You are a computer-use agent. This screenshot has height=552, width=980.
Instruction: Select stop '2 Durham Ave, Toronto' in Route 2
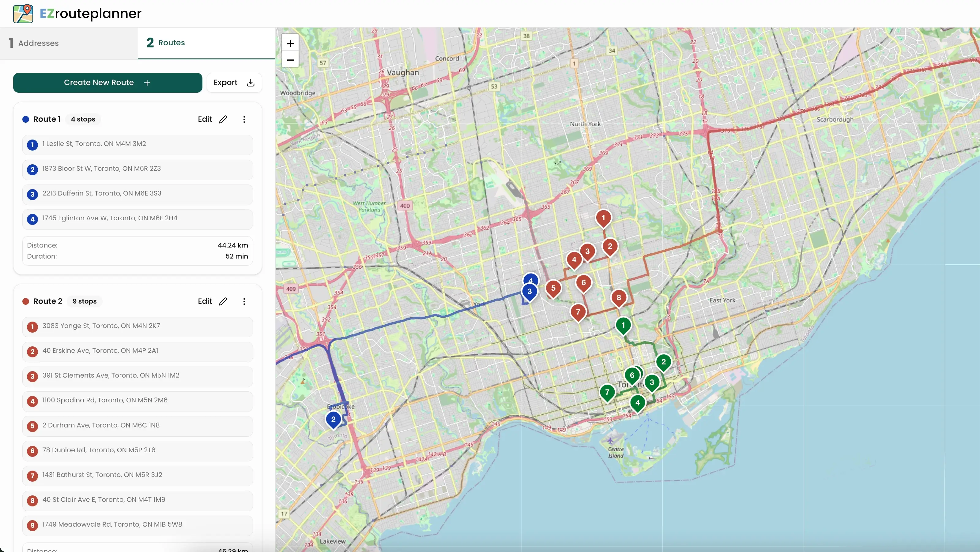137,426
